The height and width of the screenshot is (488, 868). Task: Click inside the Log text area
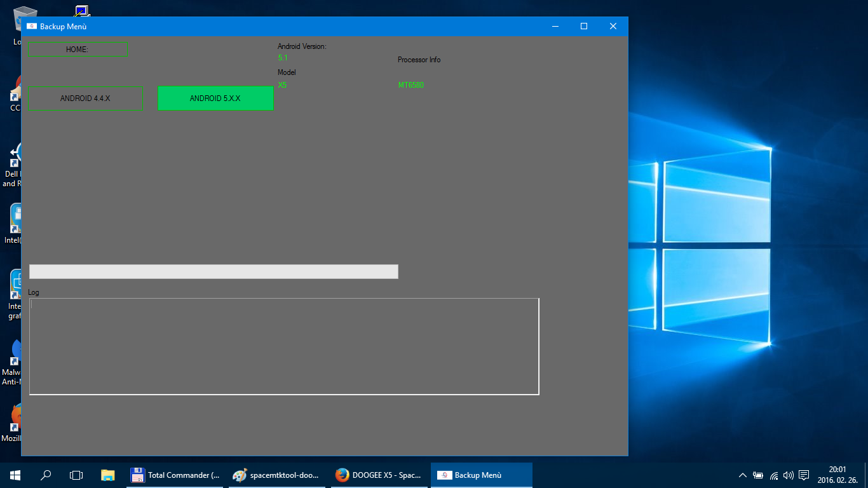[x=284, y=346]
